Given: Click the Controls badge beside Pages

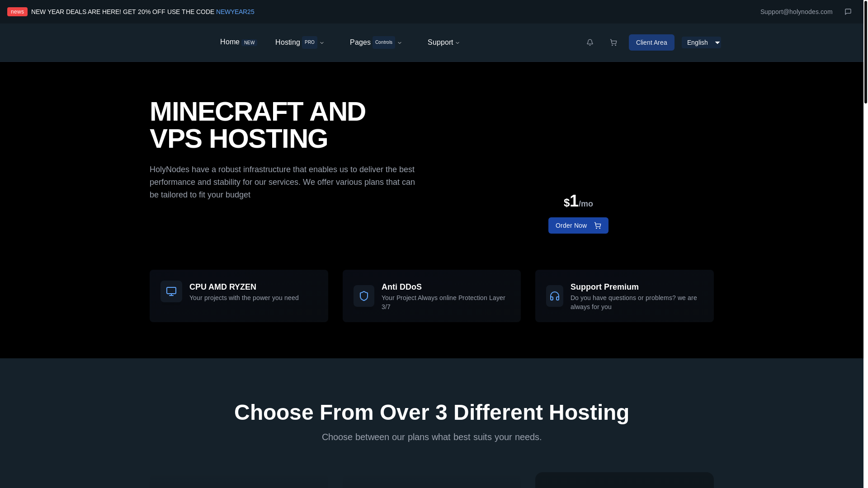Looking at the screenshot, I should pyautogui.click(x=384, y=42).
